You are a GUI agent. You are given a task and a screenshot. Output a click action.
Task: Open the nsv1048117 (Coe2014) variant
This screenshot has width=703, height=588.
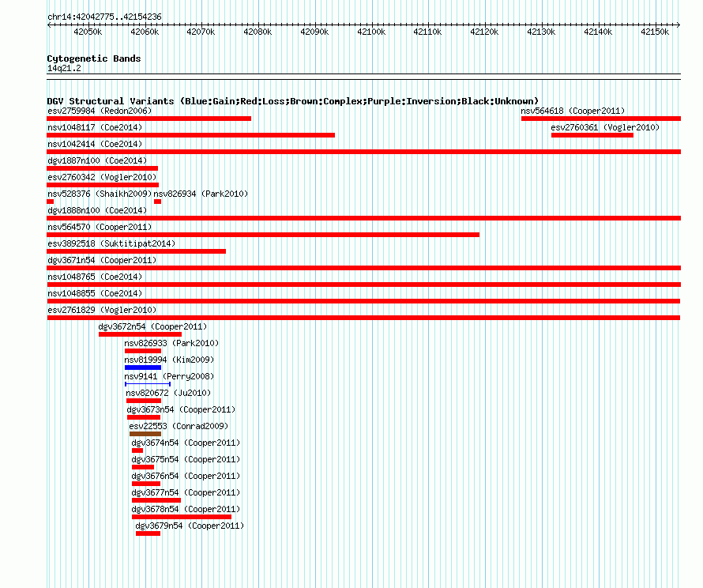[95, 127]
